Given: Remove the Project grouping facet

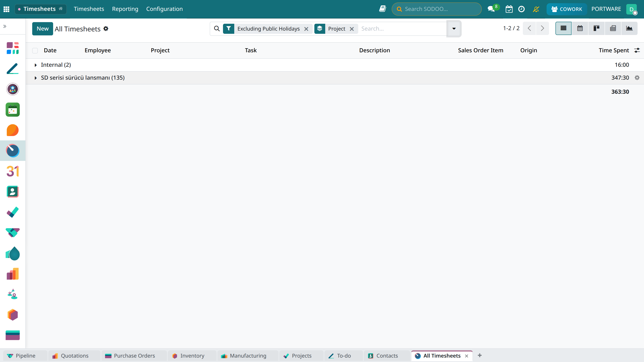Looking at the screenshot, I should pyautogui.click(x=352, y=29).
